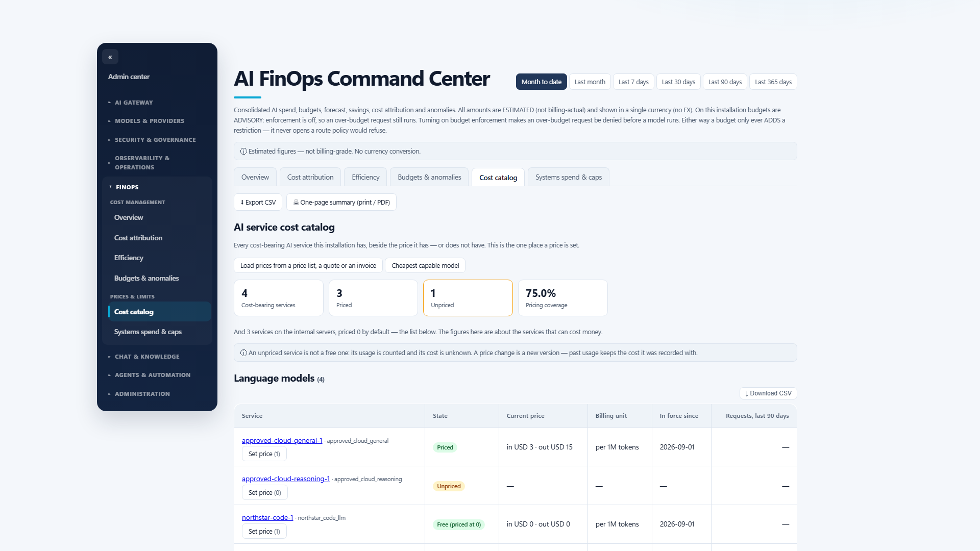Select the Last 90 days range
This screenshot has width=980, height=551.
click(725, 82)
